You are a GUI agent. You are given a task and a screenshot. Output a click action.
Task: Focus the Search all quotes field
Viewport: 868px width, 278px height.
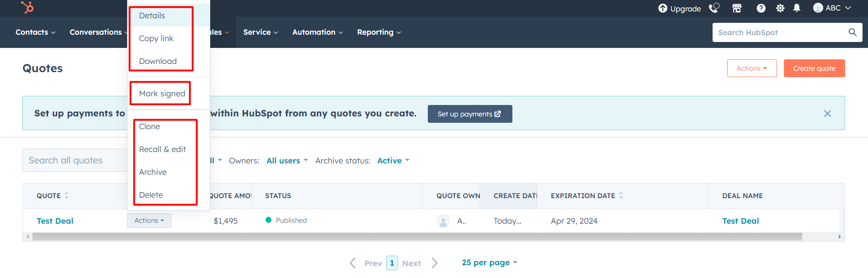point(75,160)
